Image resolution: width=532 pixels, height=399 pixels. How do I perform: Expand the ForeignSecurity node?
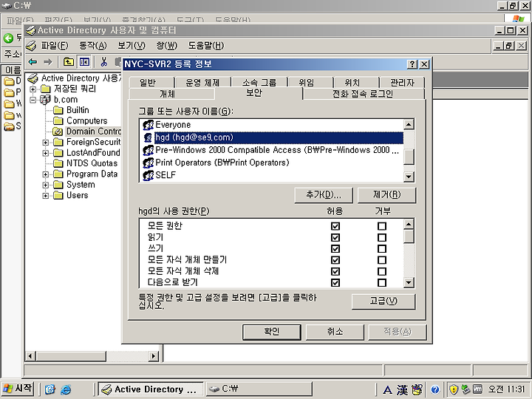point(46,143)
